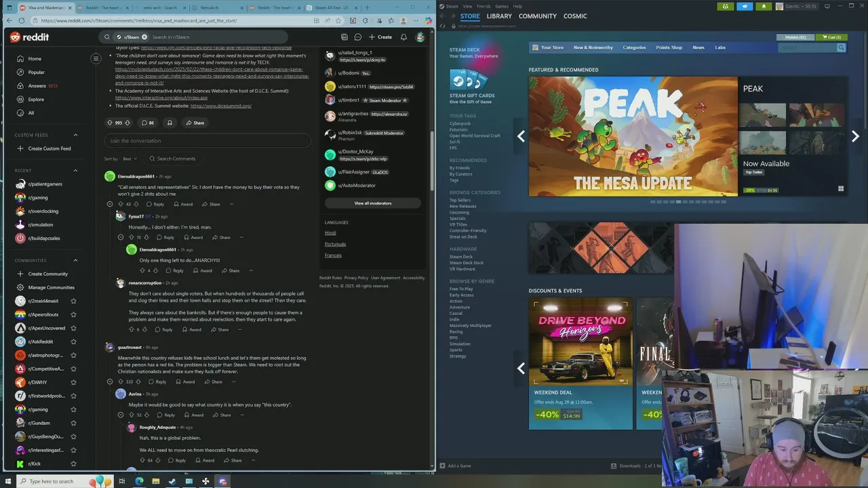Open Drive Beyond Horizons weekend deal
Screen dimensions: 868x488
coord(580,364)
